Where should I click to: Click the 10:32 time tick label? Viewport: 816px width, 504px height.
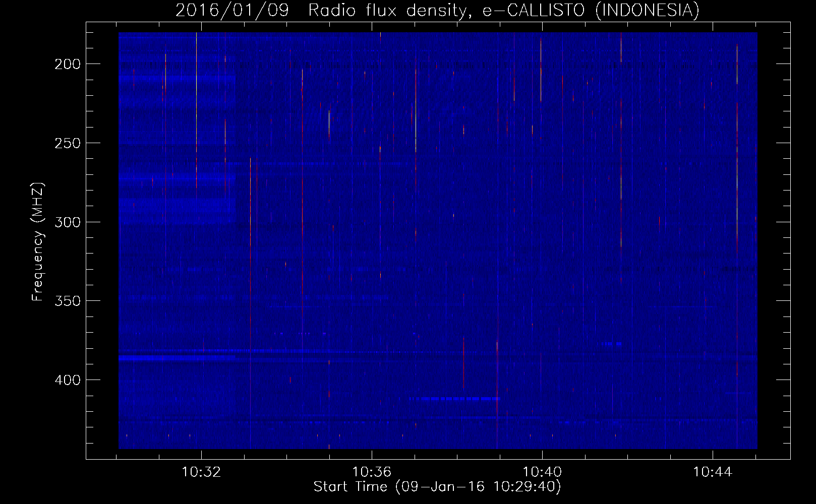point(201,472)
